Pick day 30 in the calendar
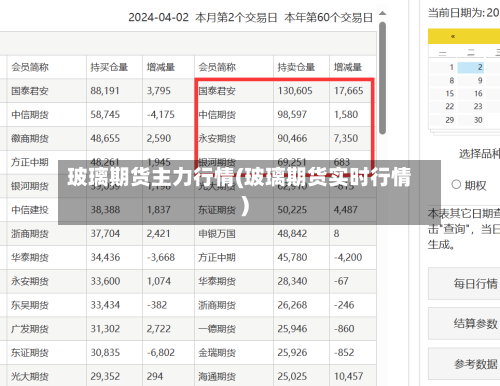Image resolution: width=500 pixels, height=386 pixels. click(x=471, y=120)
